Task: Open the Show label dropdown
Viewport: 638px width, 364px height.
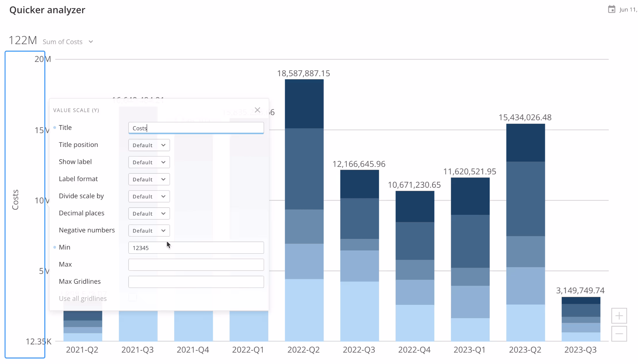Action: tap(149, 162)
